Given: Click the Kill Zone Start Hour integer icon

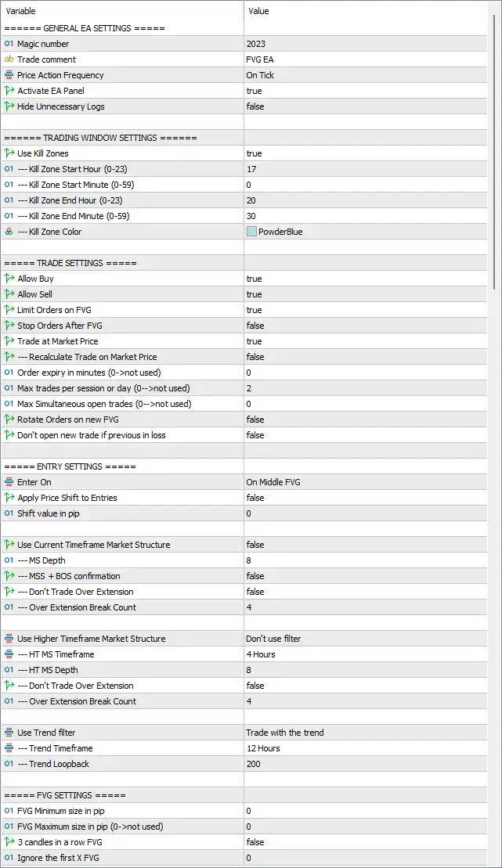Looking at the screenshot, I should 9,169.
